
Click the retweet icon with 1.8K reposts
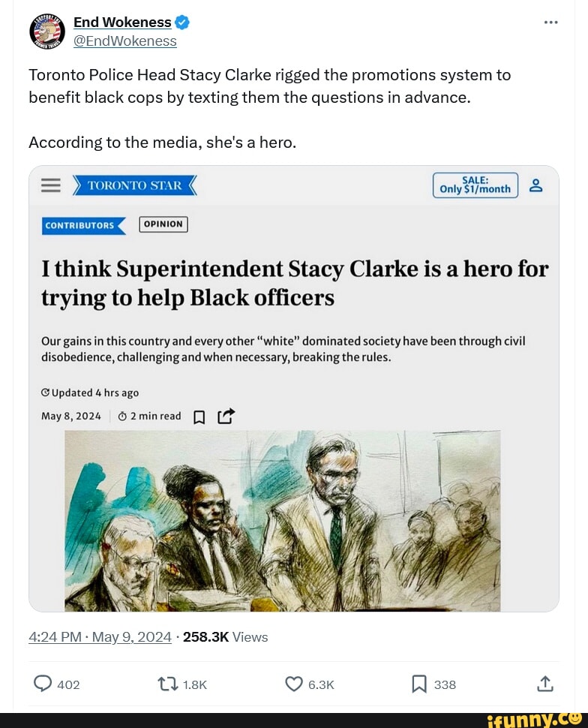(169, 684)
